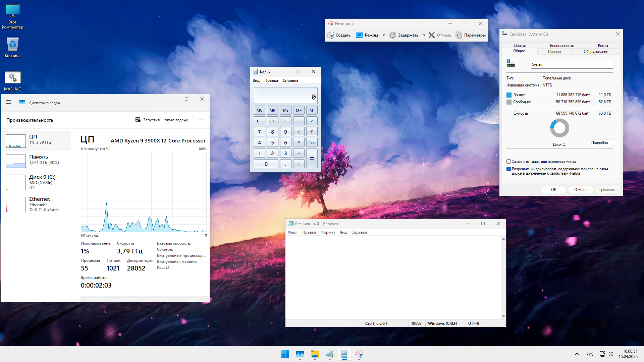Open Параметры settings in Ножницы
Image resolution: width=644 pixels, height=362 pixels.
(471, 35)
